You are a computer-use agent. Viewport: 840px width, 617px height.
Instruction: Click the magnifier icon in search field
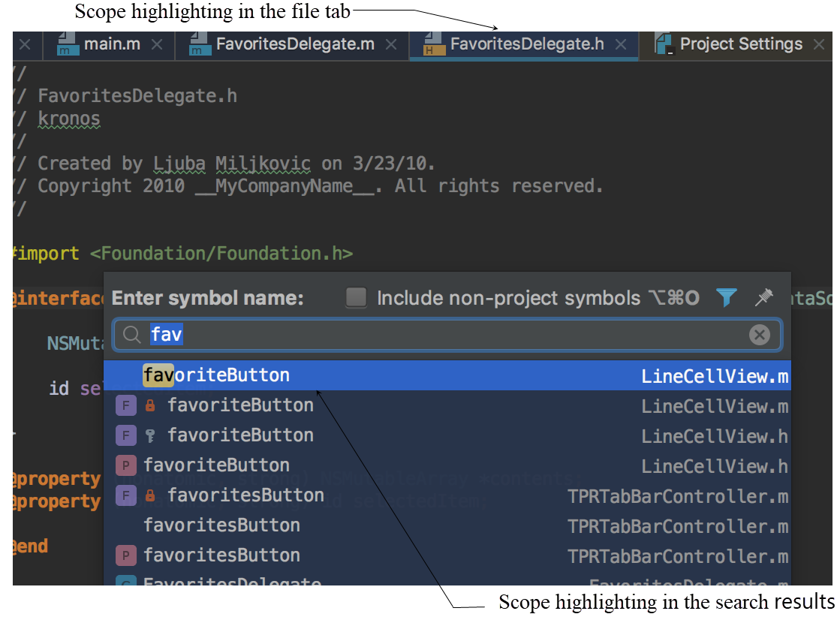tap(132, 335)
